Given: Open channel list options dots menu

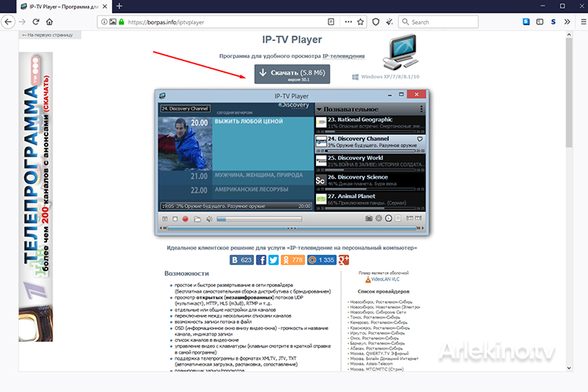Looking at the screenshot, I should (422, 109).
